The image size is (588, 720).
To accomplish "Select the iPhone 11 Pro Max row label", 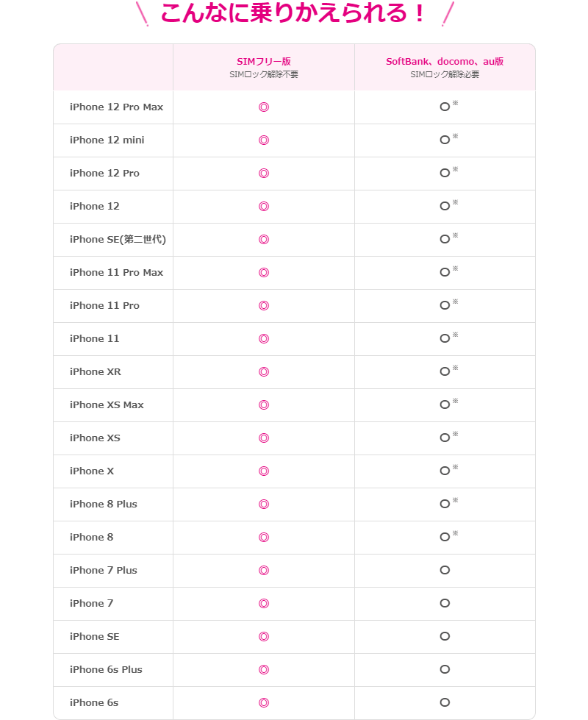I will pos(116,272).
